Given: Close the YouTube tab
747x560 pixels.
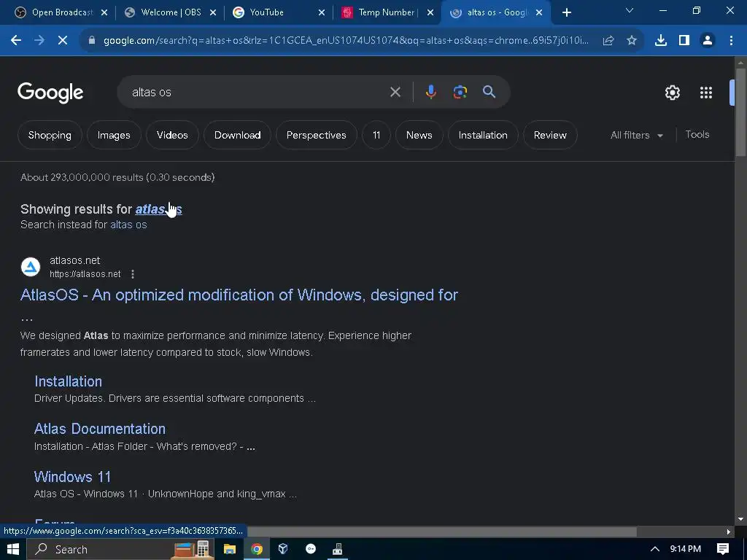Looking at the screenshot, I should [x=322, y=12].
